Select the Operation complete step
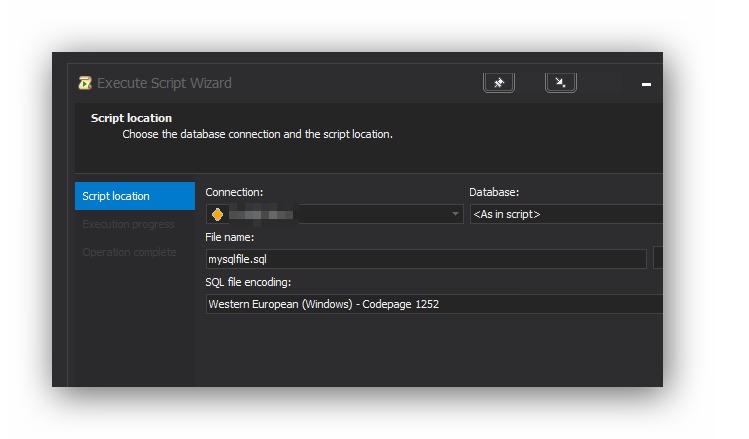The width and height of the screenshot is (749, 439). coord(129,252)
